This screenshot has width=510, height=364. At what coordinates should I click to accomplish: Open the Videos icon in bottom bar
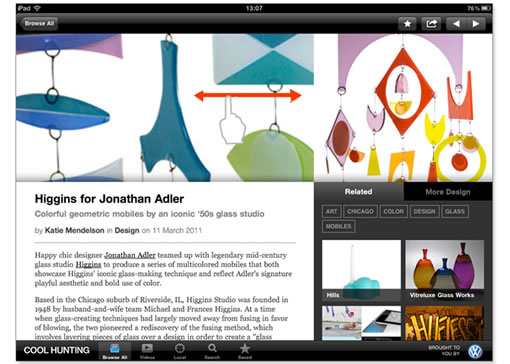pyautogui.click(x=147, y=351)
